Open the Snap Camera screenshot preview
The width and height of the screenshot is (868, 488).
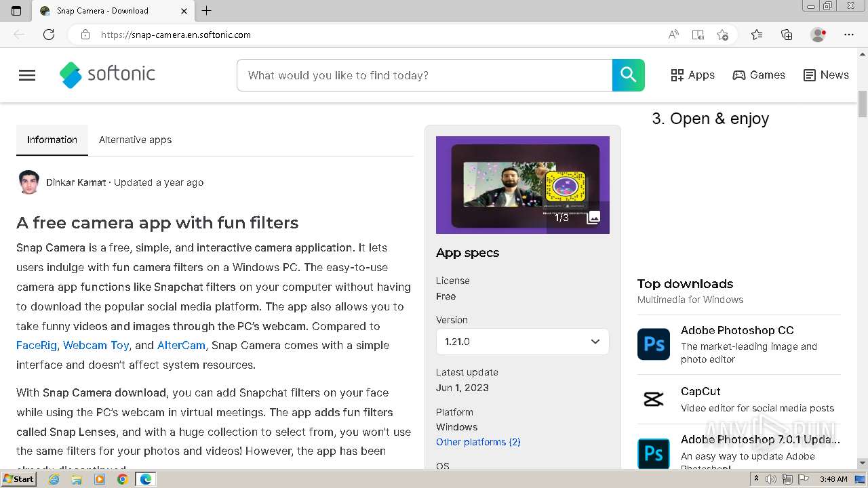click(x=522, y=185)
